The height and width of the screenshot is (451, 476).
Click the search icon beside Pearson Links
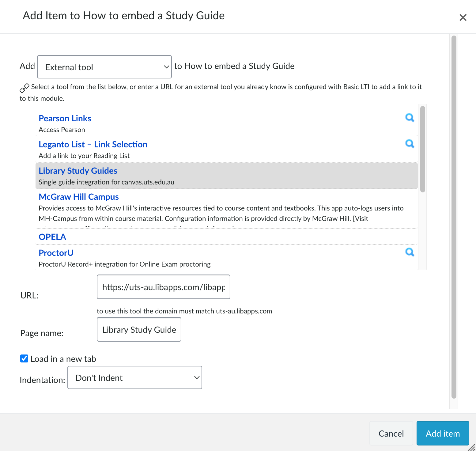click(410, 118)
